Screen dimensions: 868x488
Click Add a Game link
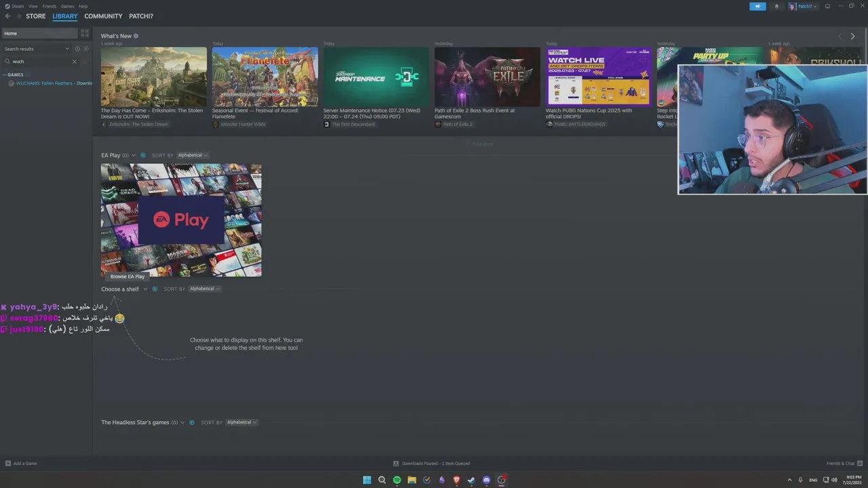tap(25, 464)
